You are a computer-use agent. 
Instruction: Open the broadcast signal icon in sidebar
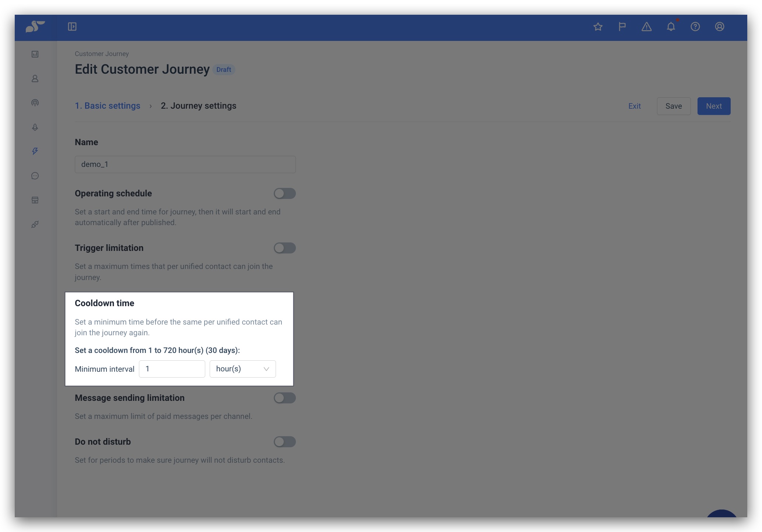(35, 103)
